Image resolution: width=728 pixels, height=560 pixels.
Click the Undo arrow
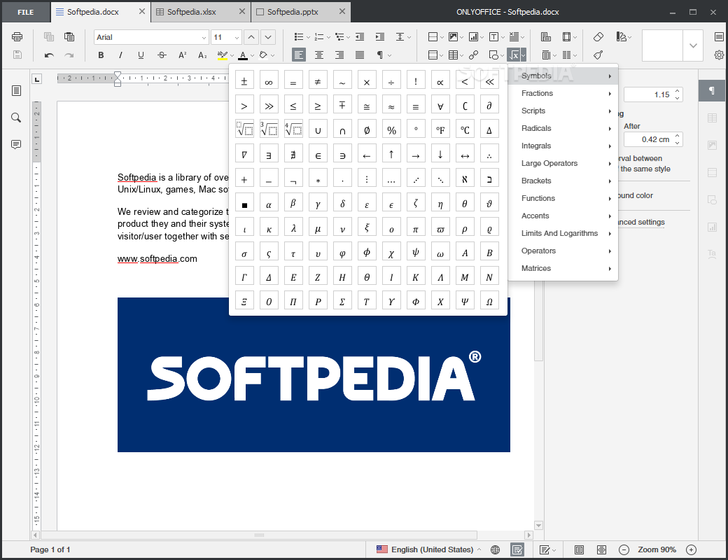click(x=49, y=55)
